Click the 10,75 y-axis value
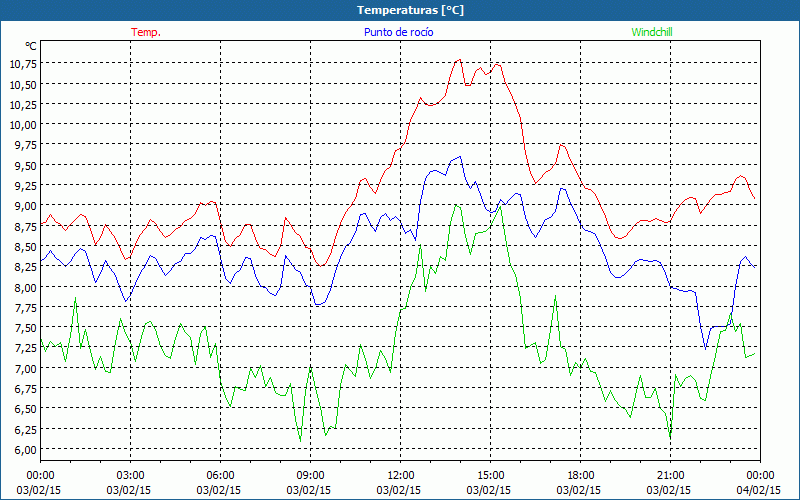800x500 pixels. click(22, 64)
